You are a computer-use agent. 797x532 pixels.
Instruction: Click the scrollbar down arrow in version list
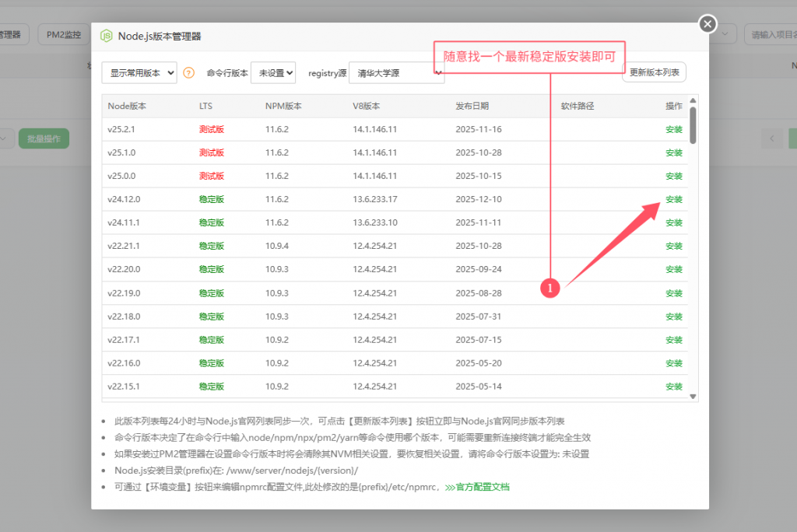click(x=693, y=397)
